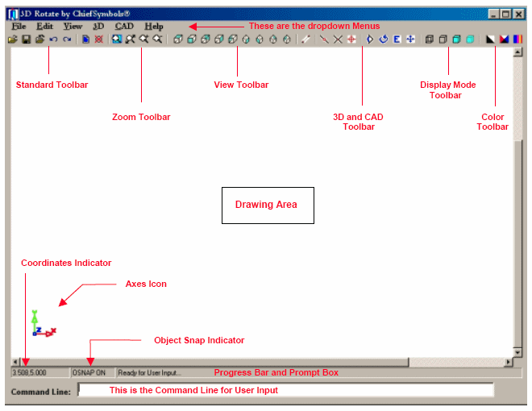Viewport: 532px width, 411px height.
Task: Choose the zoom extents icon with diagonal arrows
Action: (131, 39)
